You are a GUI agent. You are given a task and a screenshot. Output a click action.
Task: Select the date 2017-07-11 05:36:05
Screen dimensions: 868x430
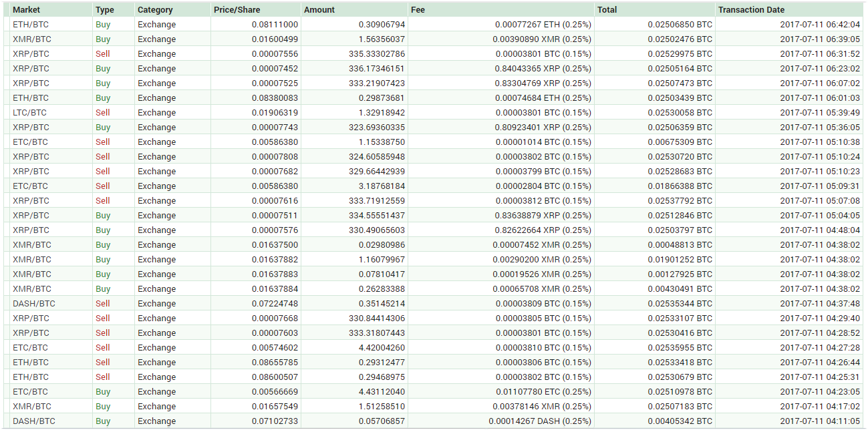coord(820,128)
